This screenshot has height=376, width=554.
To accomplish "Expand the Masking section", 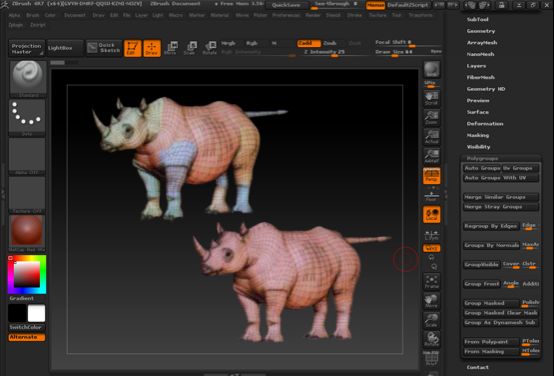I will click(x=478, y=135).
